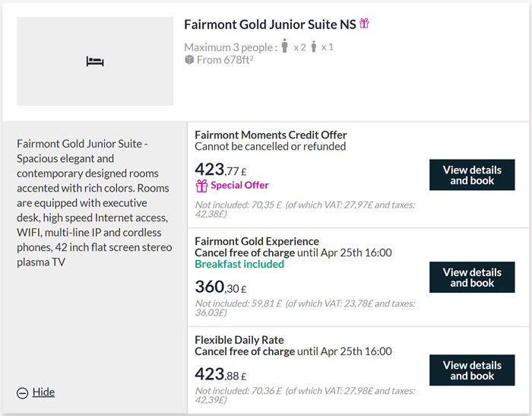Viewport: 532px width, 416px height.
Task: Click the 360,30 £ price
Action: [x=220, y=287]
